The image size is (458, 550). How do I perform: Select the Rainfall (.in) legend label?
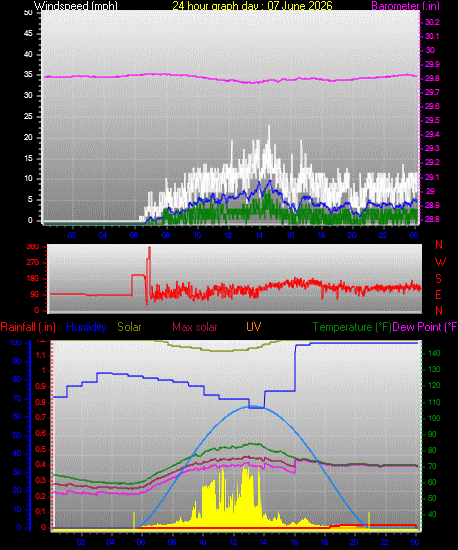(x=28, y=327)
